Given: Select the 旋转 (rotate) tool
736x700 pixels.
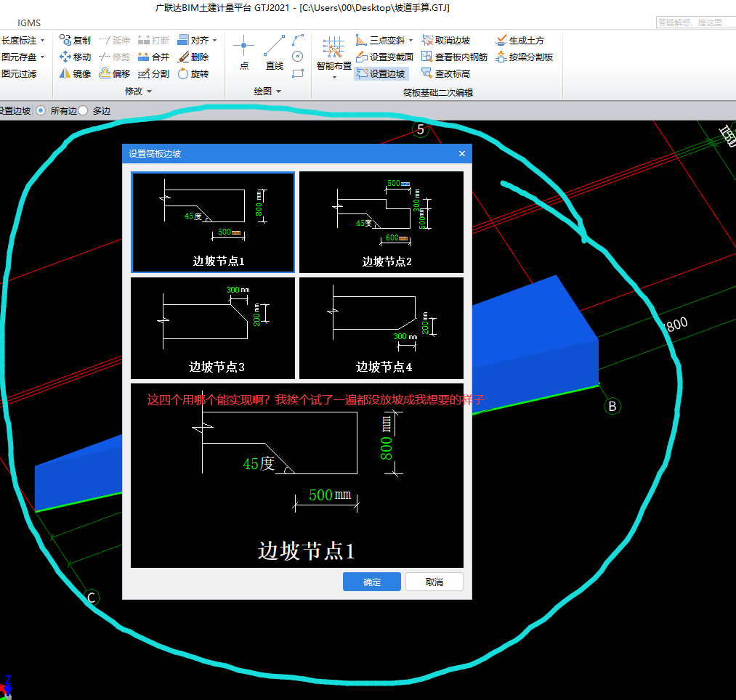Looking at the screenshot, I should pos(193,73).
